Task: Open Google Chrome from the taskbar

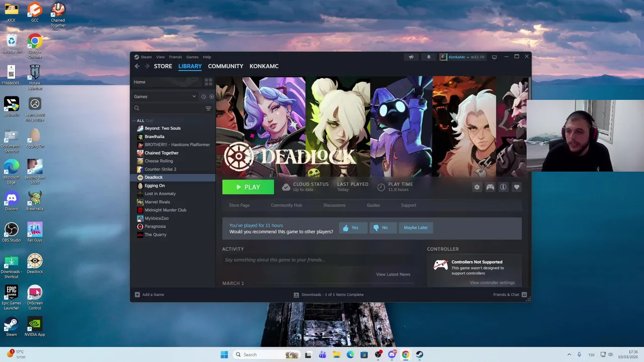Action: [x=406, y=354]
